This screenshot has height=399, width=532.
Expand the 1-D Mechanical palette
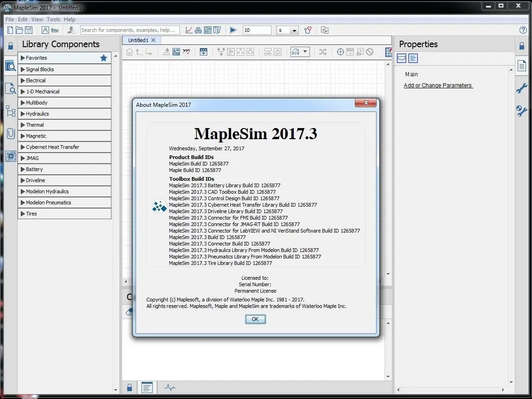click(64, 92)
